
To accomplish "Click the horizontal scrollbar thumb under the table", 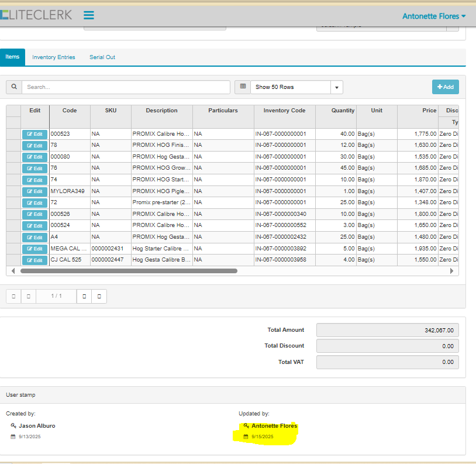I will (129, 271).
